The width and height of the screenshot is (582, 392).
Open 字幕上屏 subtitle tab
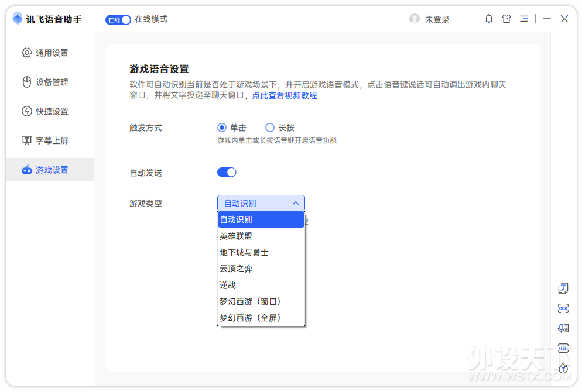[x=50, y=140]
